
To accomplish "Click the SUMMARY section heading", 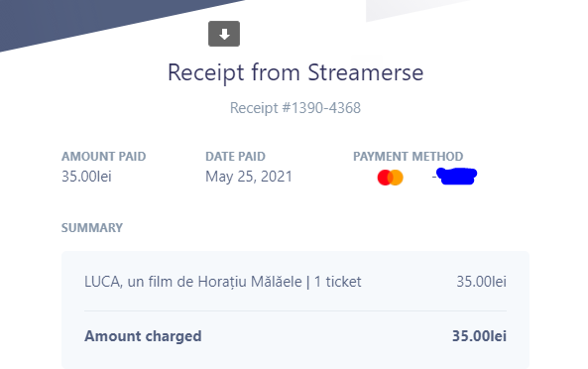I will (92, 228).
